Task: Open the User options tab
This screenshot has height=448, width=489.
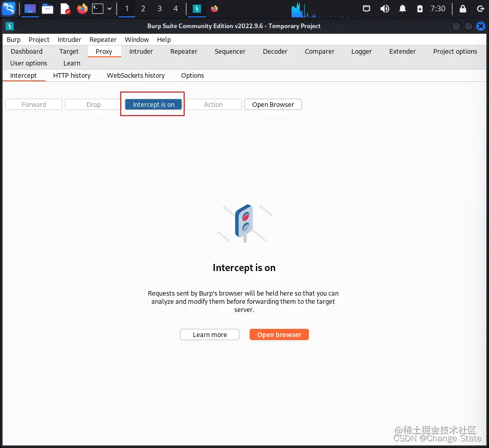Action: tap(28, 63)
